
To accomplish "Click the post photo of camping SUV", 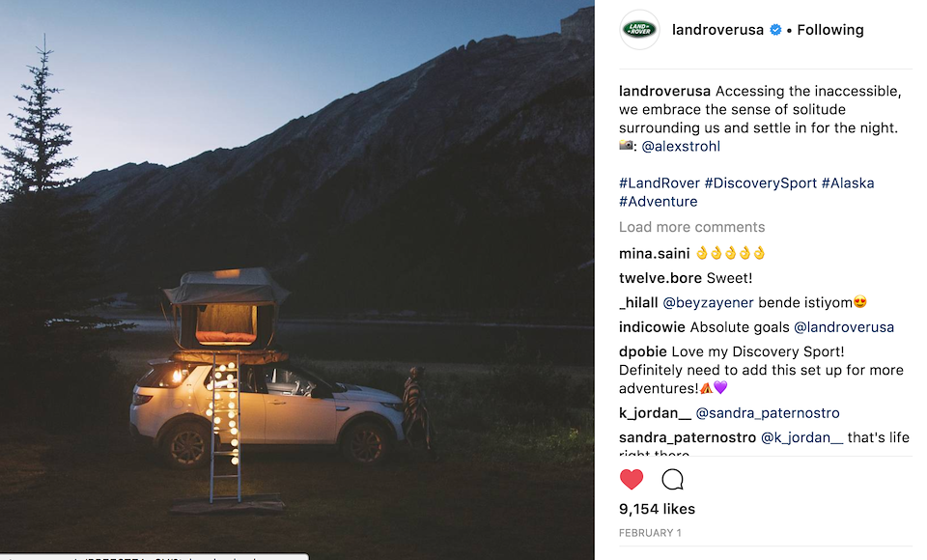I will [x=296, y=280].
